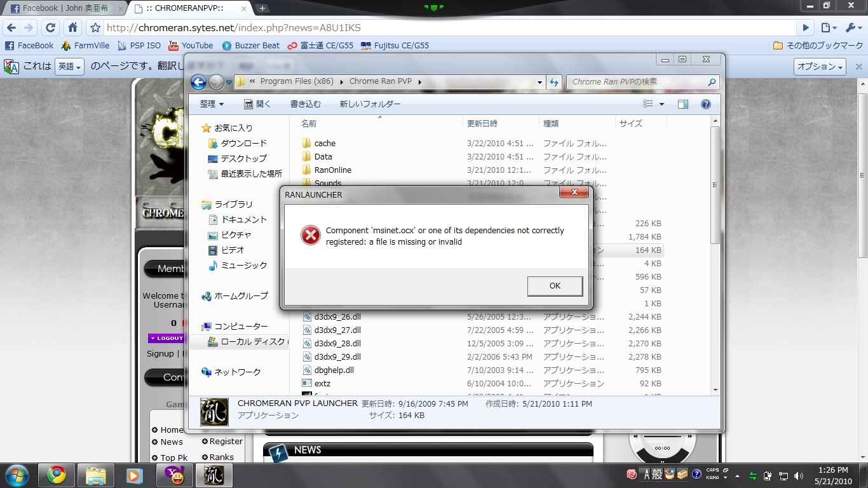Image resolution: width=868 pixels, height=488 pixels.
Task: Click OK in the RANLAUNCHER error dialog
Action: coord(555,286)
